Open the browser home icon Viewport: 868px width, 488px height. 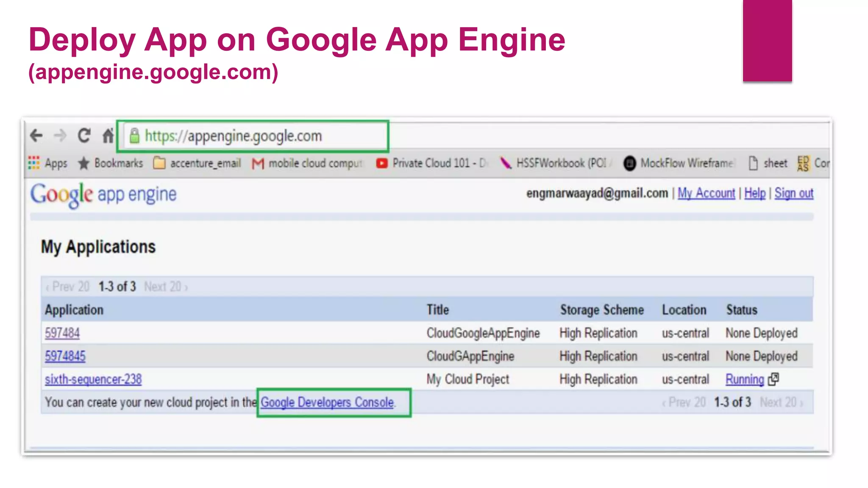tap(108, 136)
